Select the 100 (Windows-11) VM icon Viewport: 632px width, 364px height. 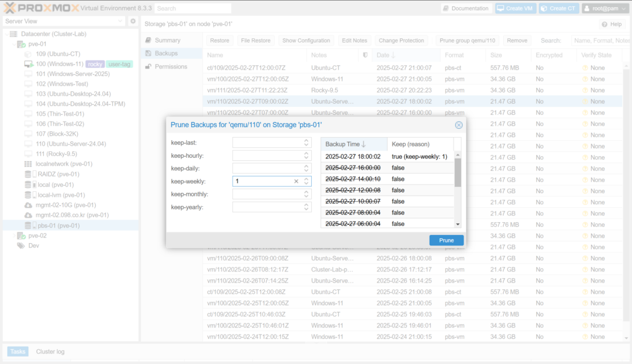pyautogui.click(x=28, y=64)
